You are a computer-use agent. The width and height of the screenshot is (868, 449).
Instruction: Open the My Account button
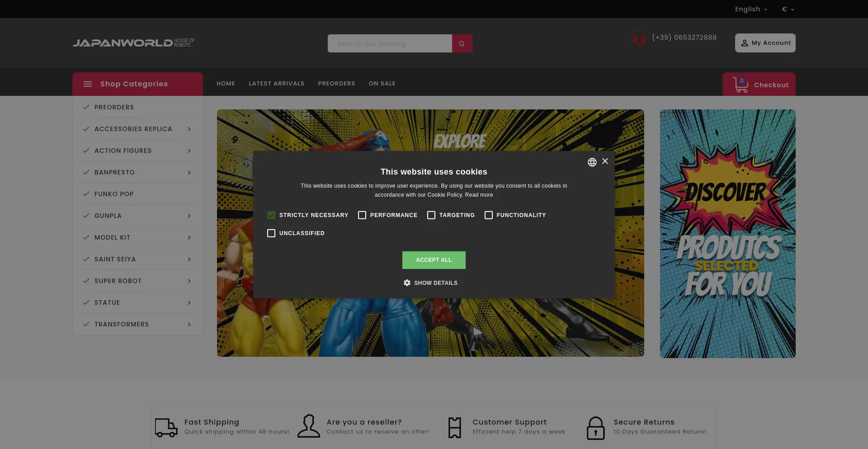click(x=765, y=43)
